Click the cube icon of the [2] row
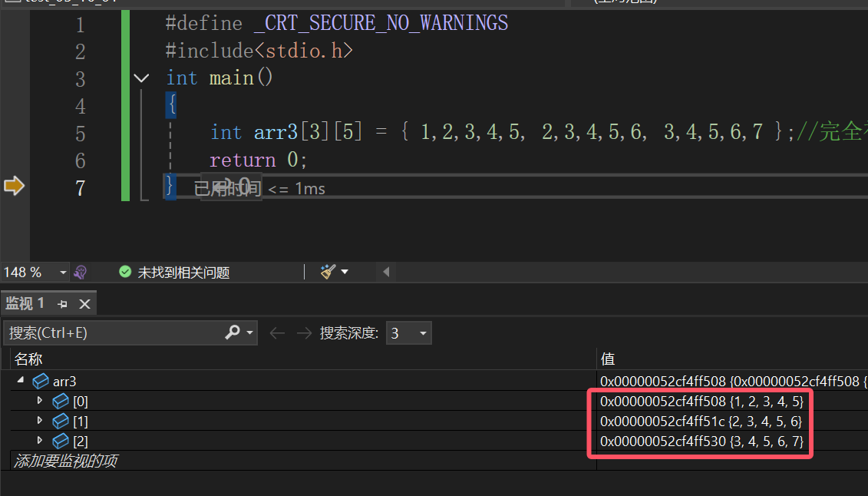This screenshot has height=496, width=868. [61, 441]
